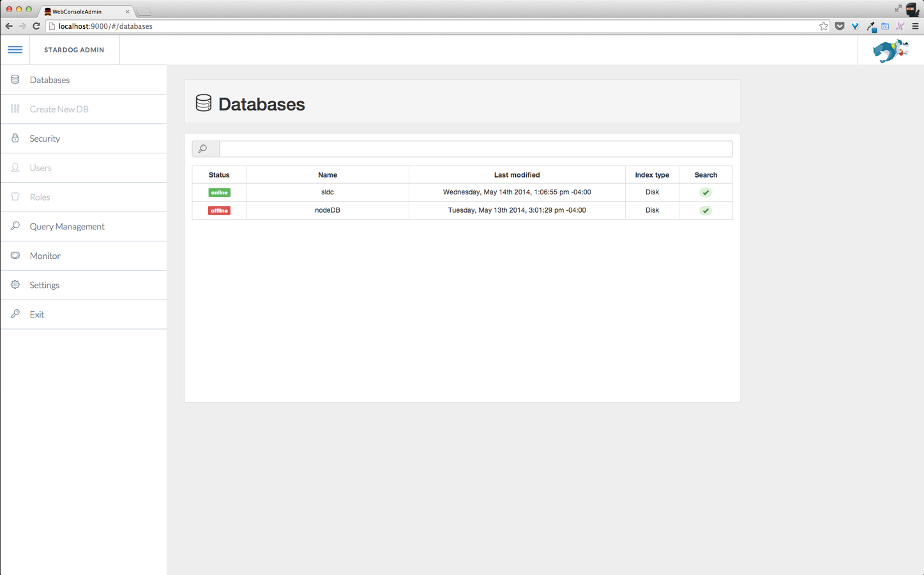Click the Databases sidebar icon
The height and width of the screenshot is (575, 924).
pyautogui.click(x=15, y=79)
